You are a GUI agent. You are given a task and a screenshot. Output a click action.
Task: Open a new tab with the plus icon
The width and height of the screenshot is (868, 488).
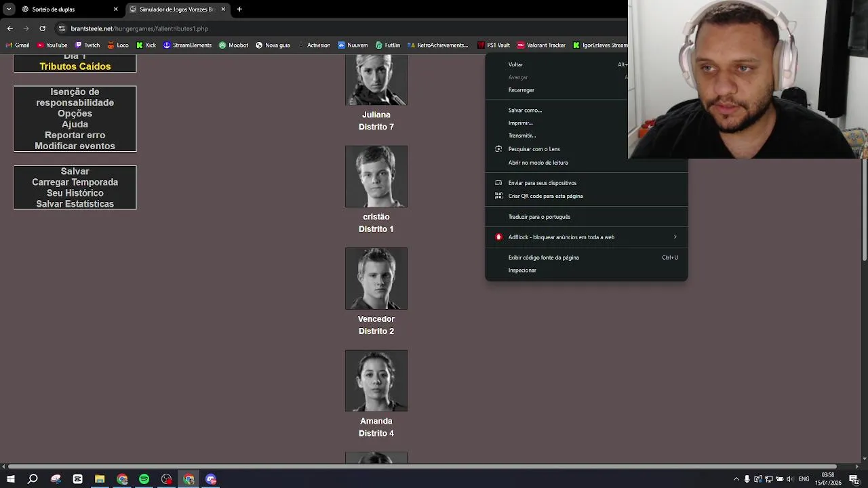click(x=239, y=9)
